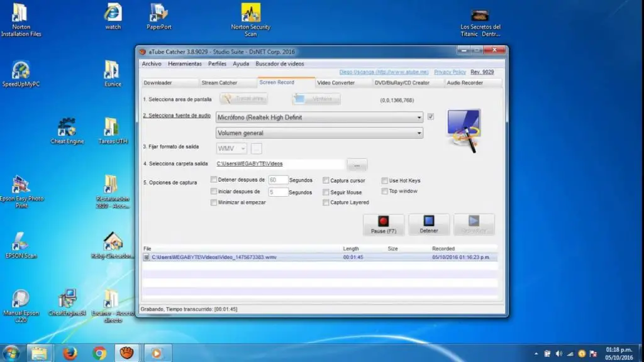This screenshot has height=362, width=644.
Task: Click the browse folder button with three dots
Action: 357,165
